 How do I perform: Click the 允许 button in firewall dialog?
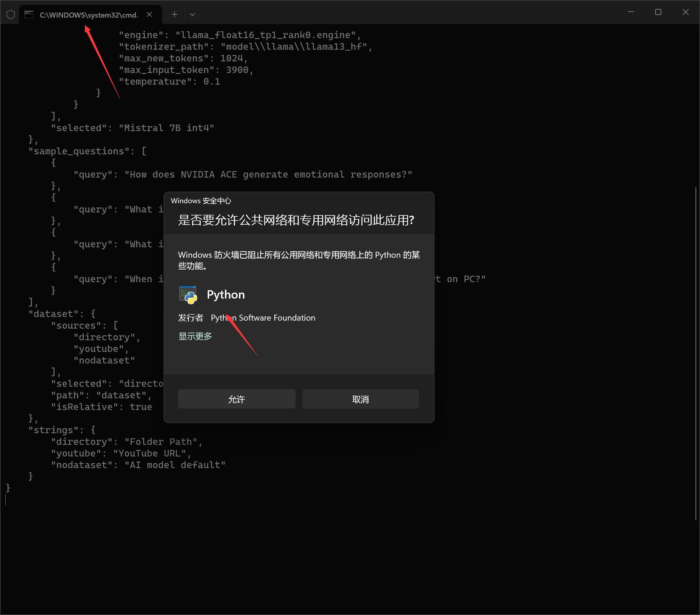pos(237,399)
